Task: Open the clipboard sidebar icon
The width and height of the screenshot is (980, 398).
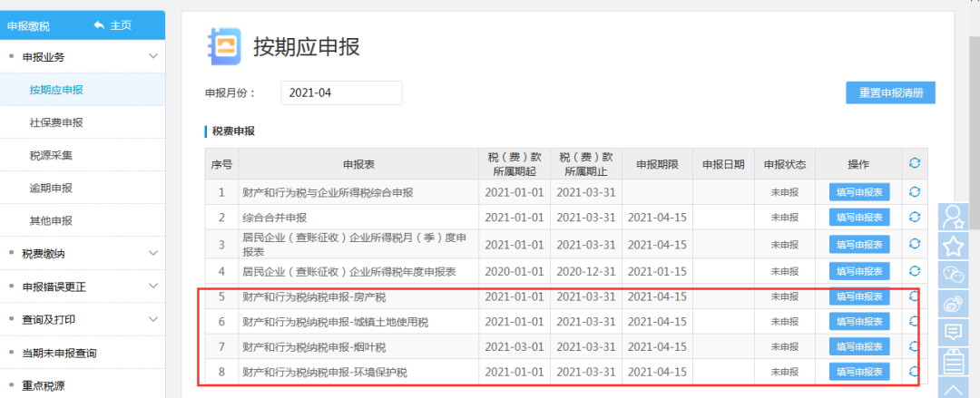Action: [x=953, y=361]
